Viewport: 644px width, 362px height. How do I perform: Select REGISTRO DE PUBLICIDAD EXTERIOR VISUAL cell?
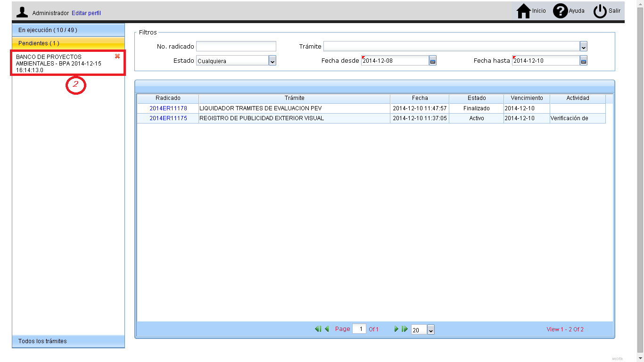pyautogui.click(x=295, y=118)
